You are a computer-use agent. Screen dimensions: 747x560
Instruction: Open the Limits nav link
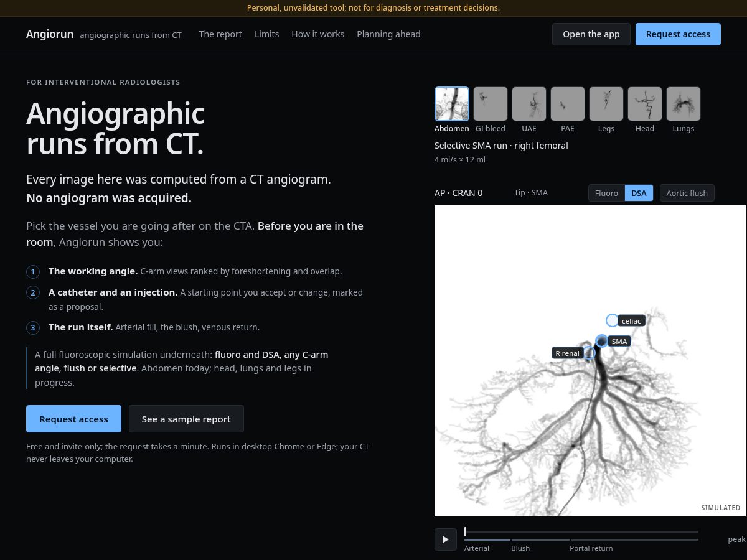tap(266, 34)
